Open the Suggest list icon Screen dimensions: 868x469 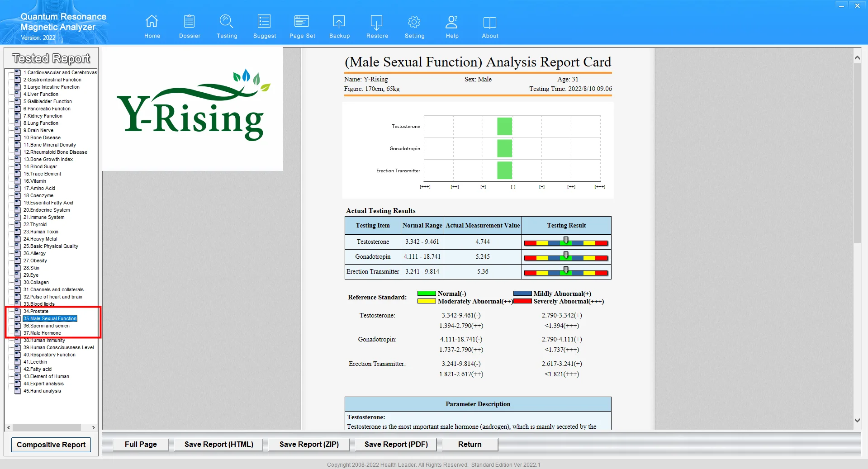[264, 22]
